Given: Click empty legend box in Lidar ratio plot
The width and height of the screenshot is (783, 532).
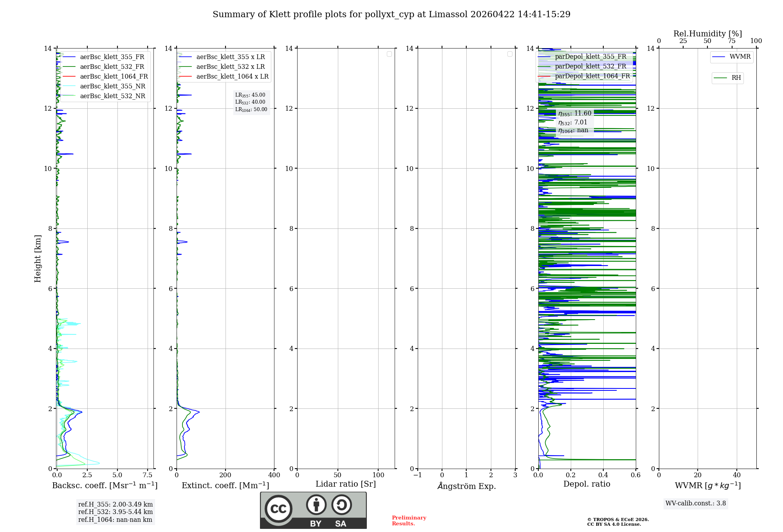Looking at the screenshot, I should [389, 54].
